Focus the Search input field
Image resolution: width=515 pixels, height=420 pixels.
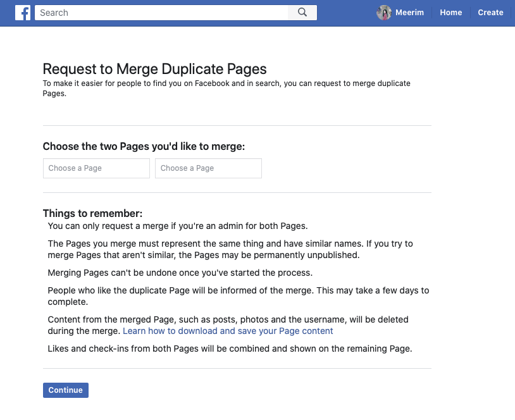coord(161,13)
